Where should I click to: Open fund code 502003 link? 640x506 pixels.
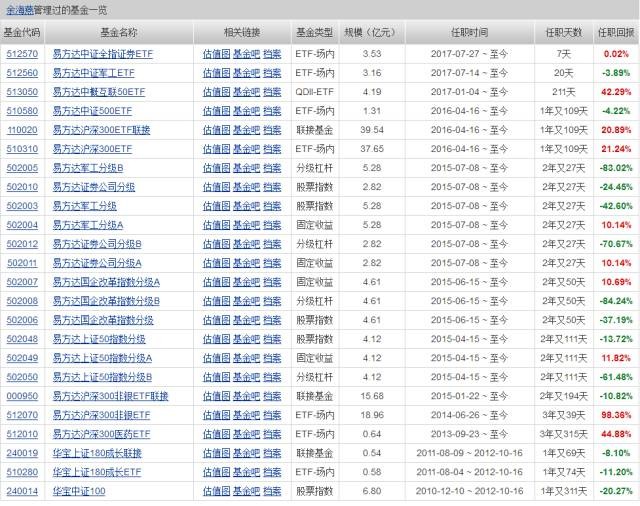point(22,206)
